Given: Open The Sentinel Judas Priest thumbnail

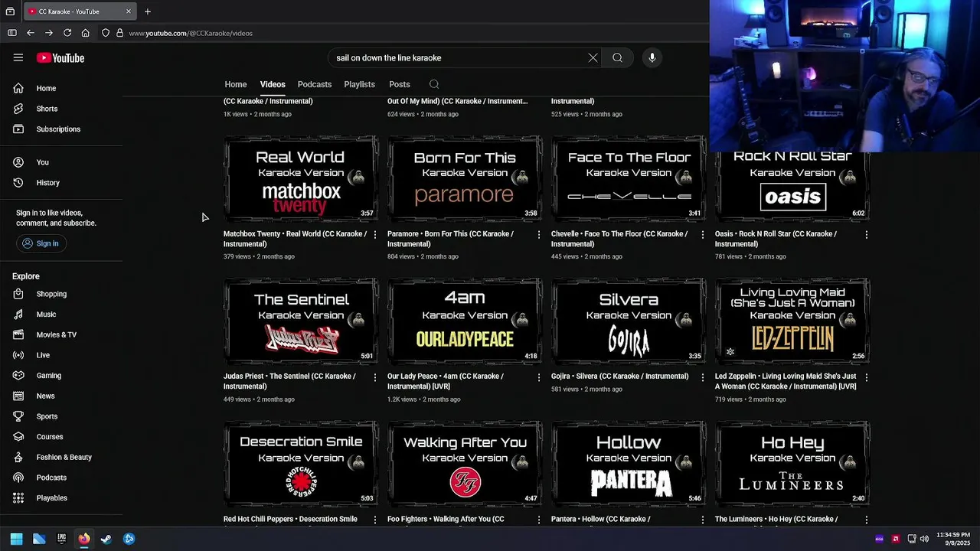Looking at the screenshot, I should [x=301, y=321].
